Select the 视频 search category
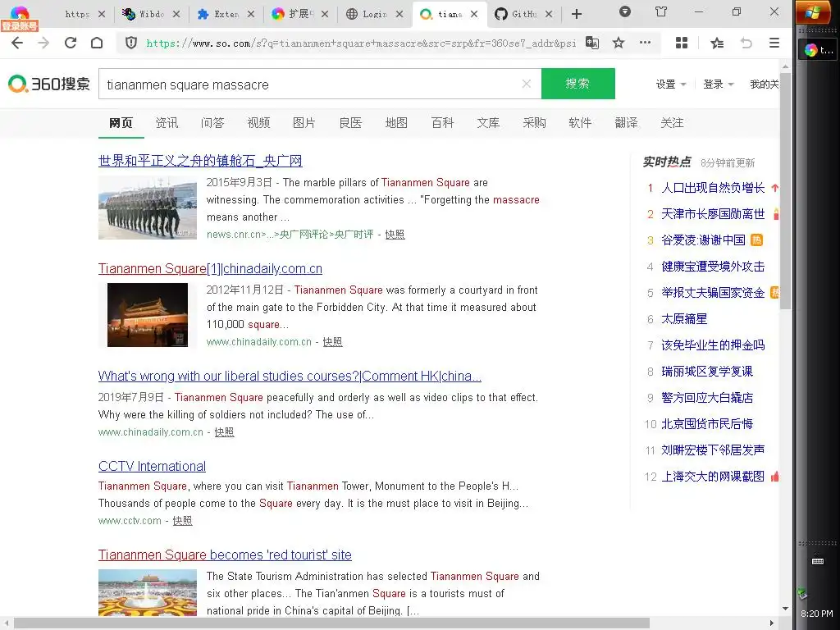 pos(258,123)
